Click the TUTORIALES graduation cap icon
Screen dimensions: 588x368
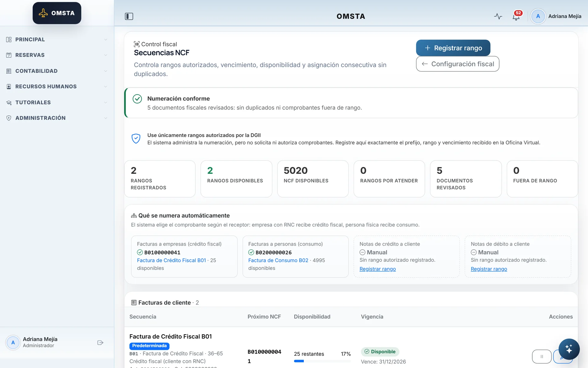coord(9,102)
